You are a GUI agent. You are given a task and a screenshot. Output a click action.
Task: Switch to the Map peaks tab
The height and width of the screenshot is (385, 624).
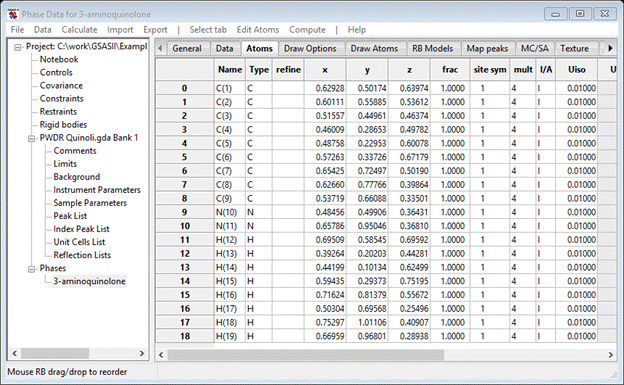[487, 49]
